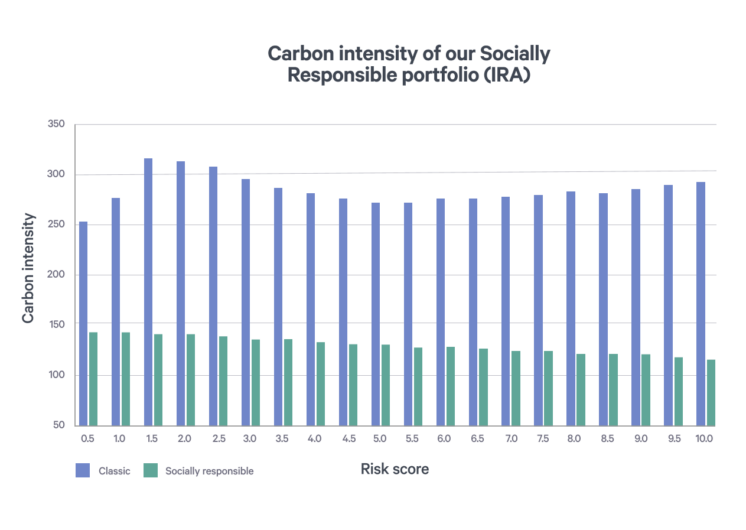This screenshot has height=530, width=746.
Task: Click the Socially responsible green legend swatch
Action: 151,470
